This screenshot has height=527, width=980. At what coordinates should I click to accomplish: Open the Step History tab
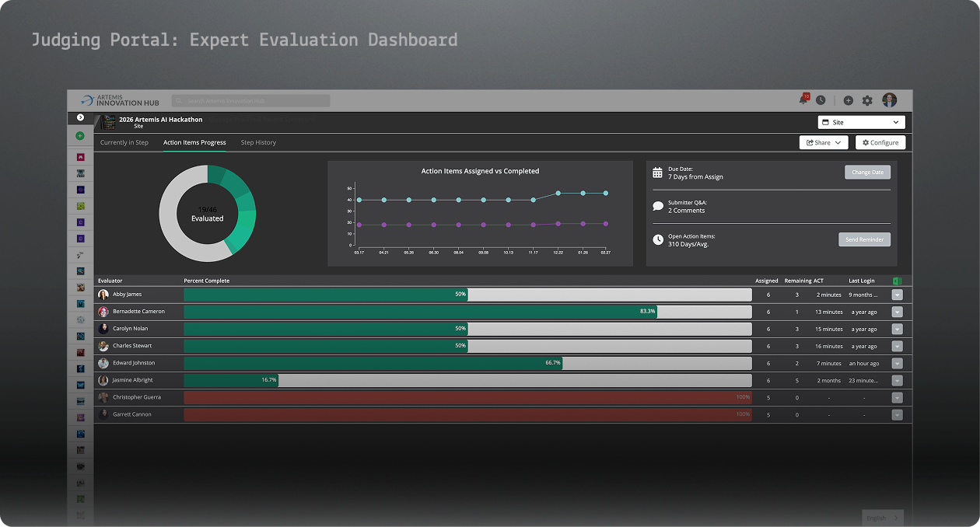pos(257,142)
